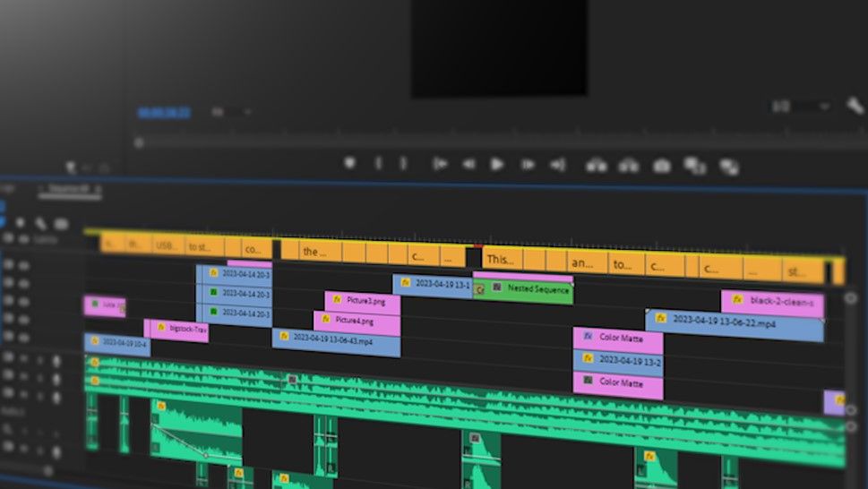Click the blue playhead timecode field
The image size is (868, 489).
[x=165, y=113]
